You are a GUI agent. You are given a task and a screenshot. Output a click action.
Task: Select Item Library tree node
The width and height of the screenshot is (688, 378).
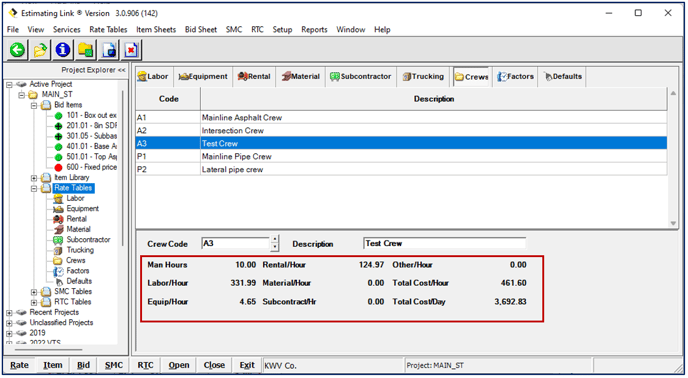coord(72,177)
